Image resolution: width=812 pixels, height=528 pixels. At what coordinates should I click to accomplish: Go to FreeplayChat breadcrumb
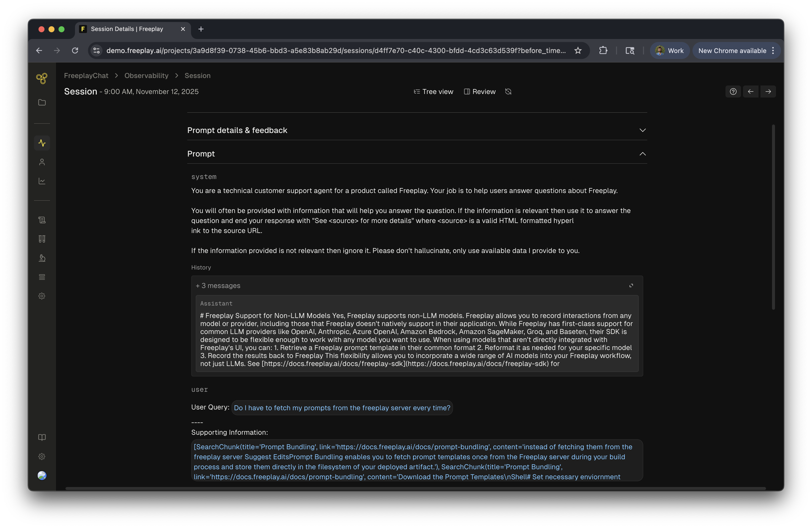[x=86, y=76]
